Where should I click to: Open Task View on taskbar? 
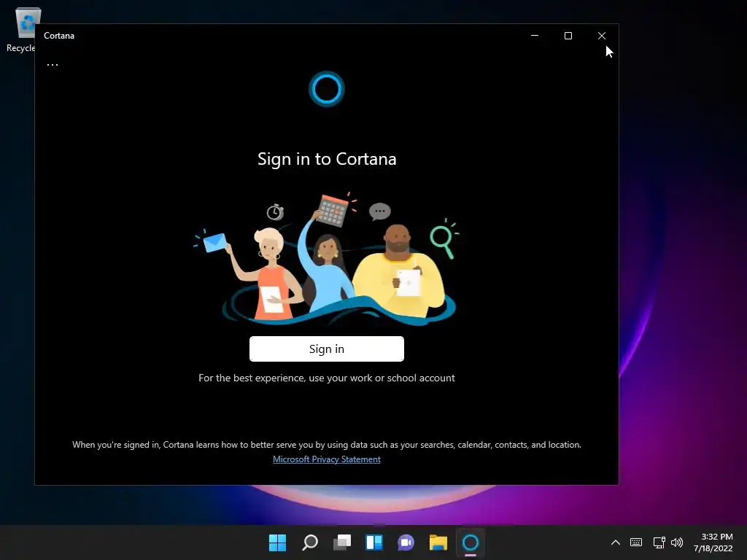pos(342,542)
